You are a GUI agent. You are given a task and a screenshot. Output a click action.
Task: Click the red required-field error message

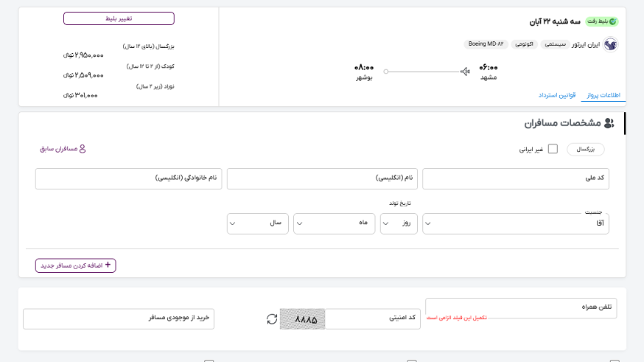coord(456,318)
